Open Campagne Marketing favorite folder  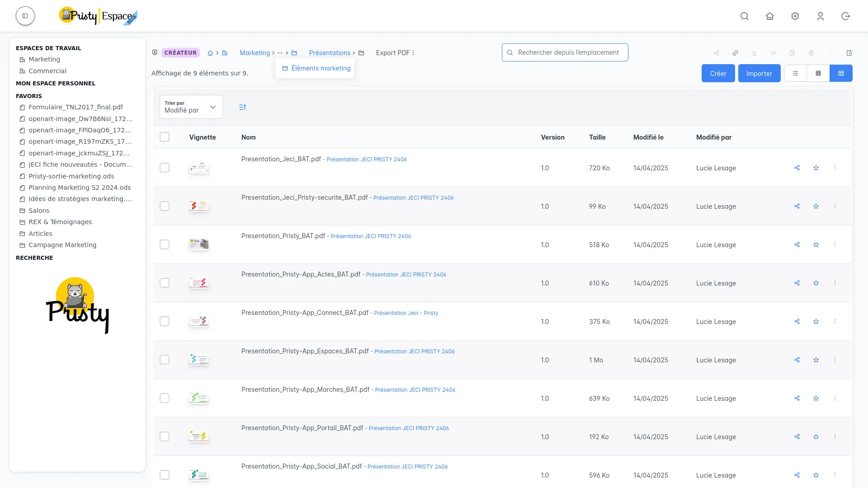pos(62,245)
